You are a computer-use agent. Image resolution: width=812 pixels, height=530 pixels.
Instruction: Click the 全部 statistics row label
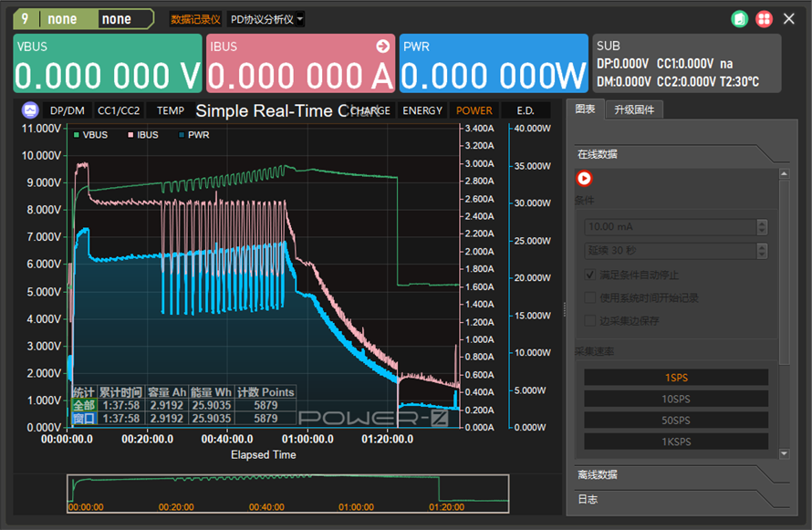84,405
